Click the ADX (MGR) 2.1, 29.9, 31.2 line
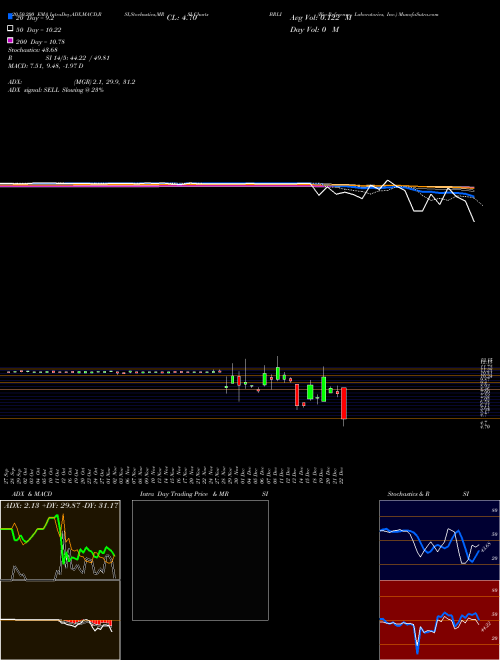 click(72, 82)
